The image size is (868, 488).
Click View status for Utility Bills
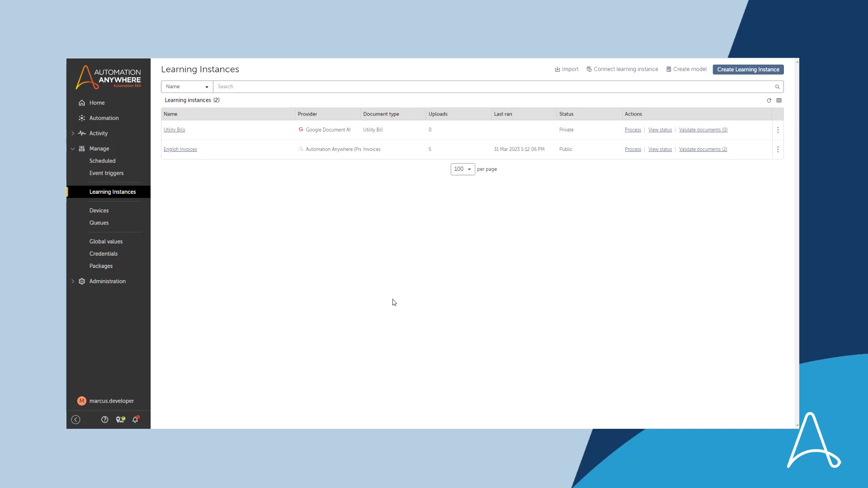660,130
